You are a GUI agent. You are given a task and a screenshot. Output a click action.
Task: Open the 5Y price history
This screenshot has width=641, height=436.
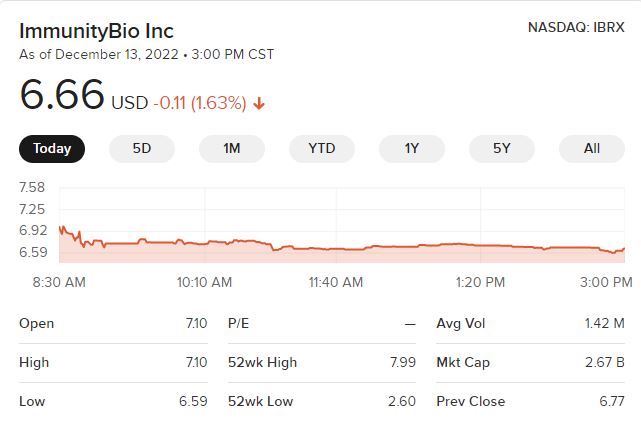tap(502, 149)
